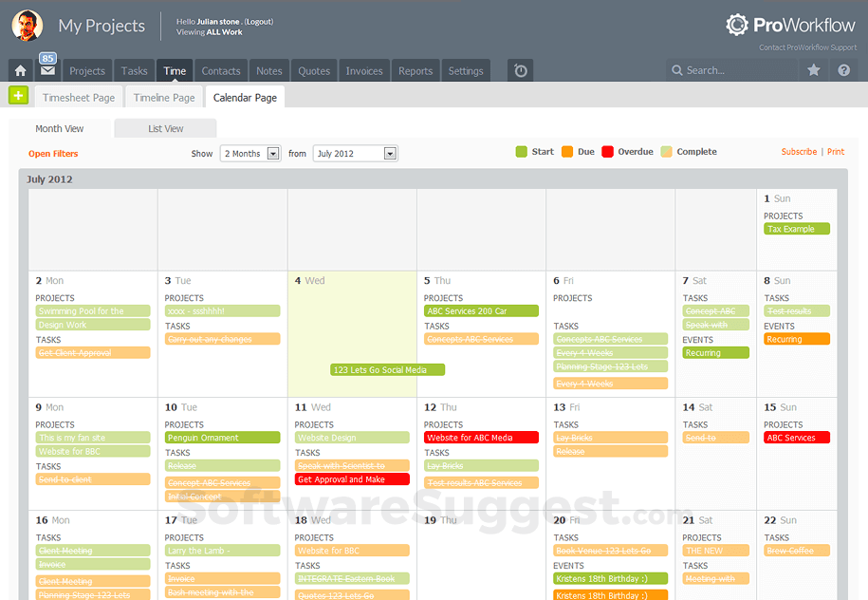The image size is (868, 600).
Task: Switch to List View
Action: (165, 128)
